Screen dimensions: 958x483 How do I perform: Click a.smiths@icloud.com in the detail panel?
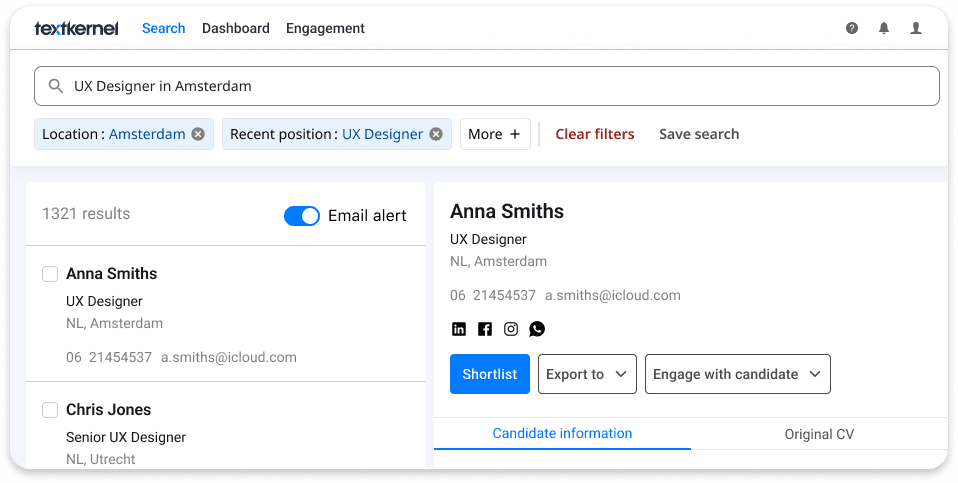[613, 296]
